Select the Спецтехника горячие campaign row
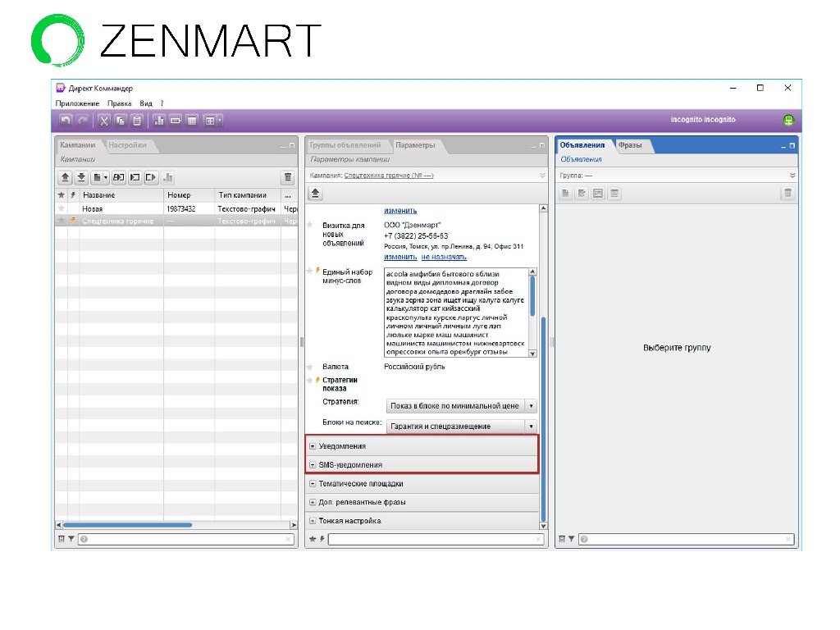Screen dimensions: 840x630 click(x=176, y=221)
